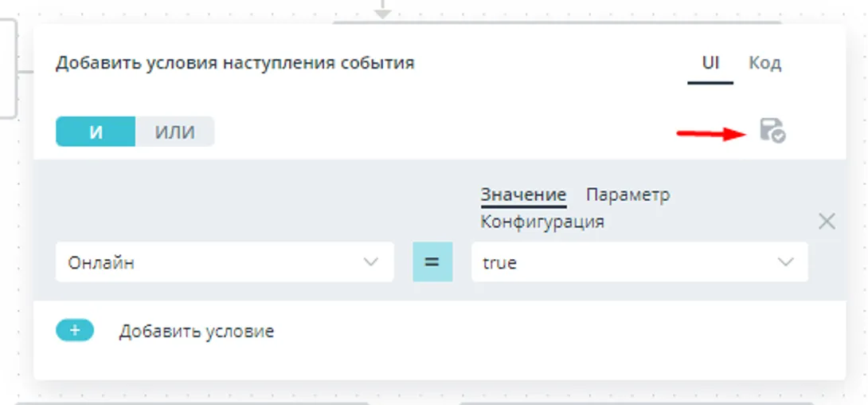Click the save conditions disk icon
The width and height of the screenshot is (868, 405).
point(772,131)
